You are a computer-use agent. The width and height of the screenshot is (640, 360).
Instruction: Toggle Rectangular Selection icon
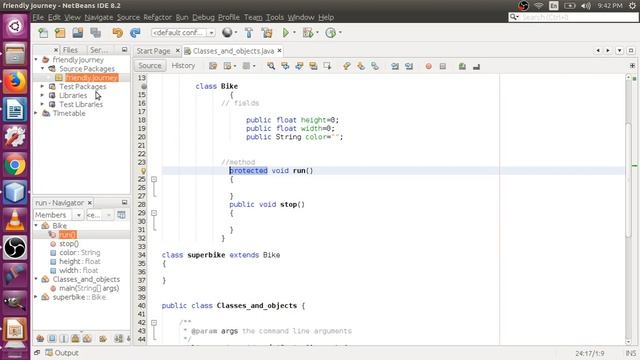point(327,66)
